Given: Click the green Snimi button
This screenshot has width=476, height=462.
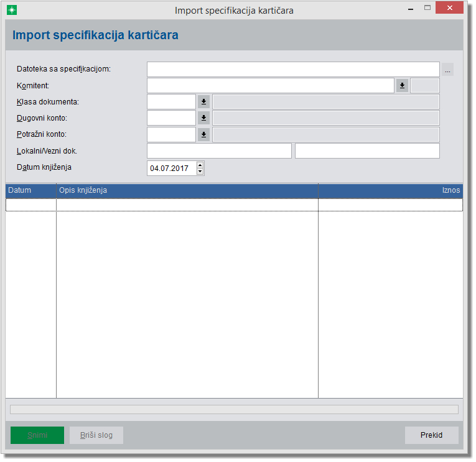Looking at the screenshot, I should point(37,435).
